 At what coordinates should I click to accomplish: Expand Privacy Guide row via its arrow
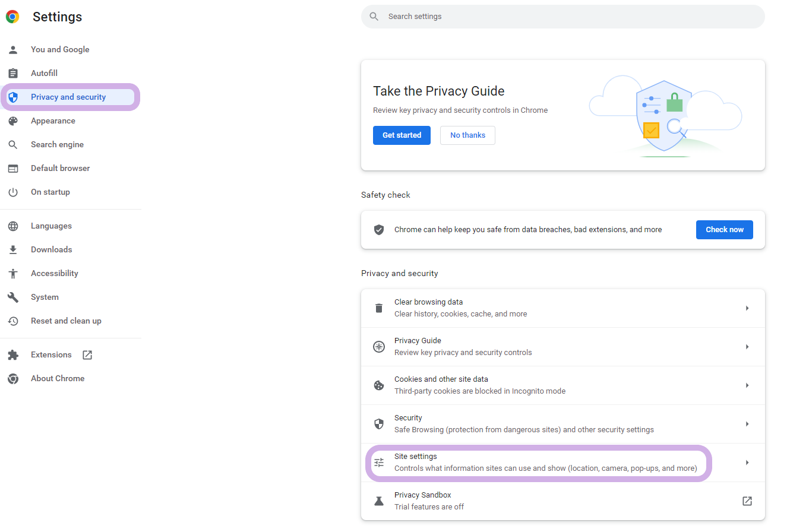tap(747, 347)
